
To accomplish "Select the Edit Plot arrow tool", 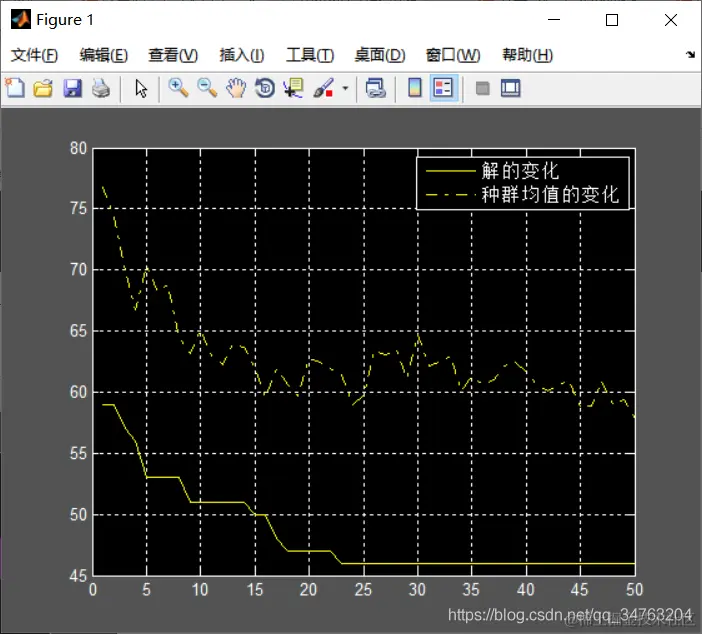I will coord(141,88).
